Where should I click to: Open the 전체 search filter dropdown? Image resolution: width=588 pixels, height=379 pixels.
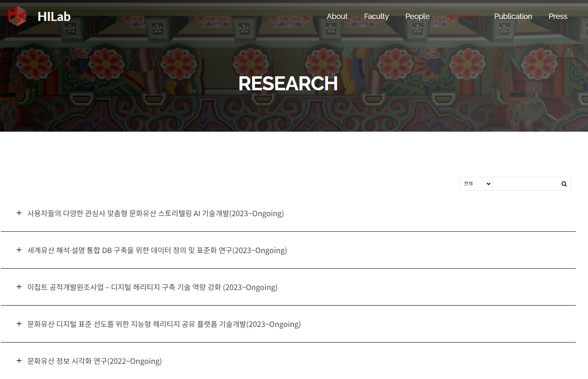tap(476, 184)
